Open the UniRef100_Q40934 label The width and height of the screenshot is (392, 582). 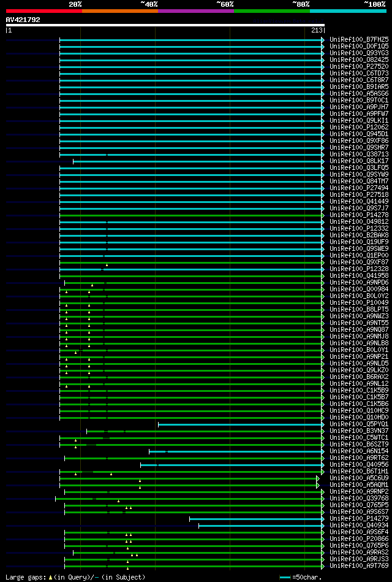359,525
